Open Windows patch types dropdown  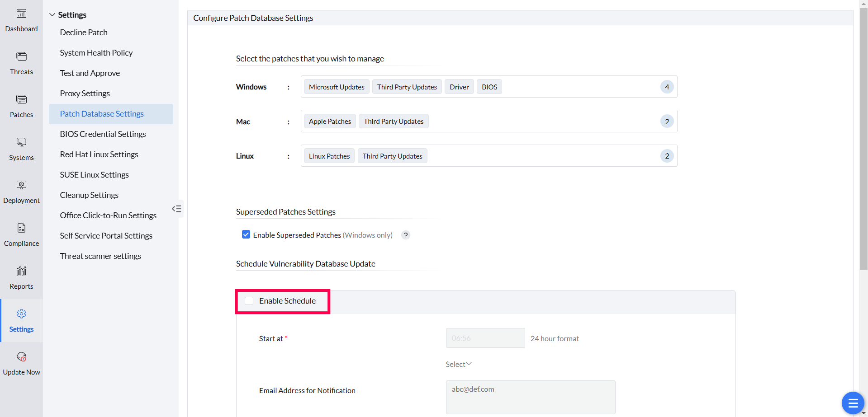489,87
